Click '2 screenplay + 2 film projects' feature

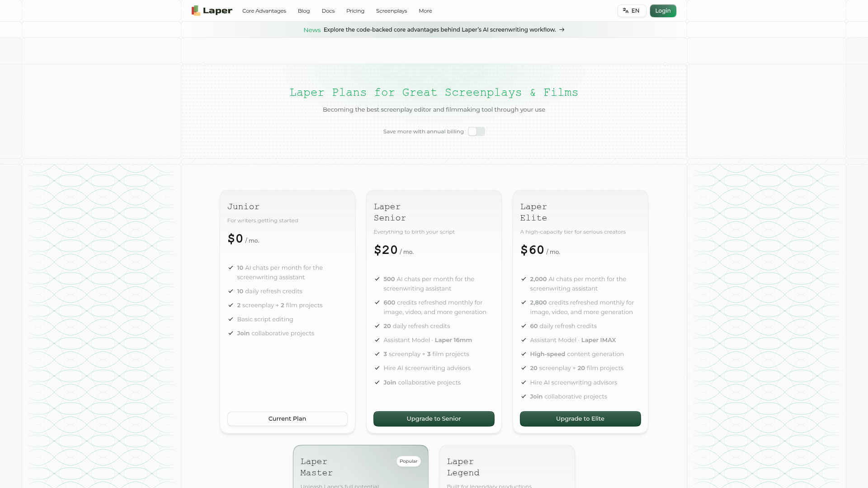coord(280,305)
